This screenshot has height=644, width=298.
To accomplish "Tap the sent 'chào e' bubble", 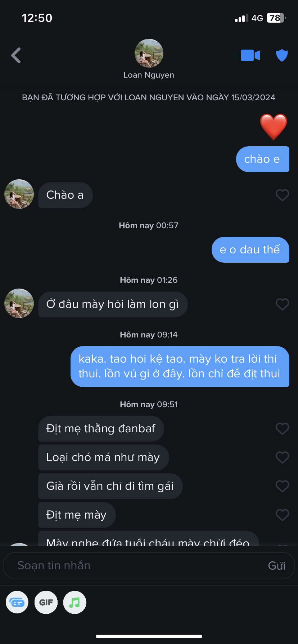I will pyautogui.click(x=262, y=159).
